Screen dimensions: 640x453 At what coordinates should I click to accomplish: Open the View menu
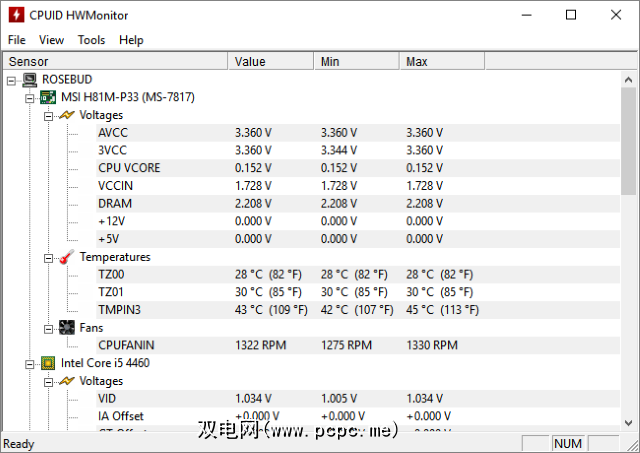click(51, 40)
